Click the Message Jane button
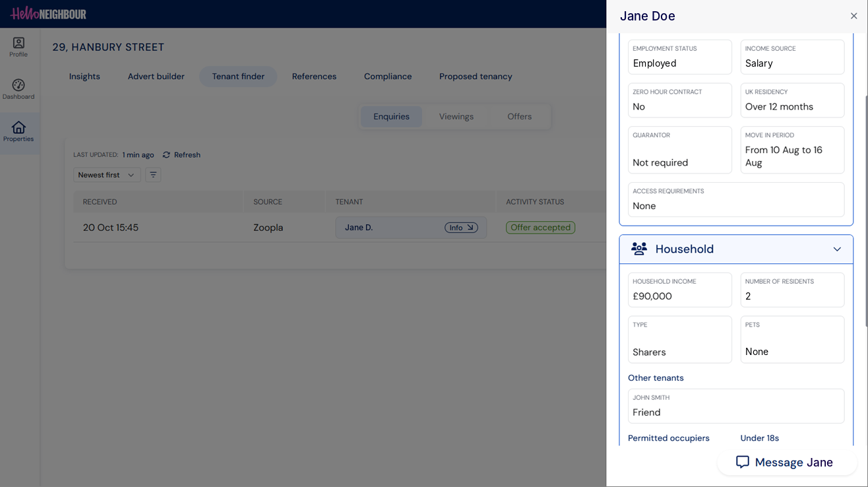Image resolution: width=868 pixels, height=487 pixels. pyautogui.click(x=787, y=462)
